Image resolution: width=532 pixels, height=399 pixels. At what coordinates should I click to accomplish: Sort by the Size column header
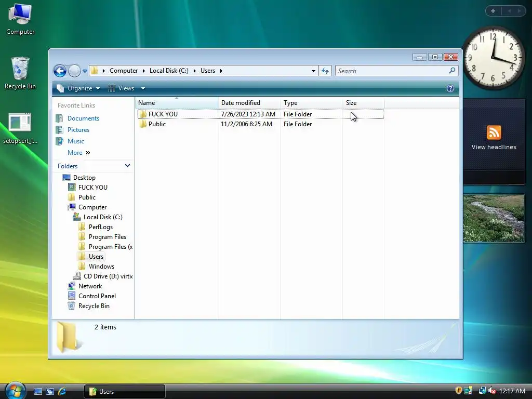363,103
